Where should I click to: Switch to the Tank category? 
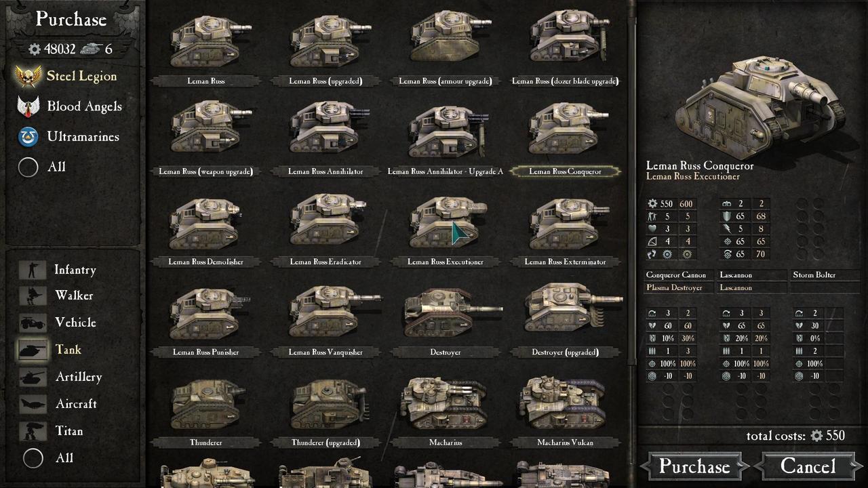click(x=68, y=350)
